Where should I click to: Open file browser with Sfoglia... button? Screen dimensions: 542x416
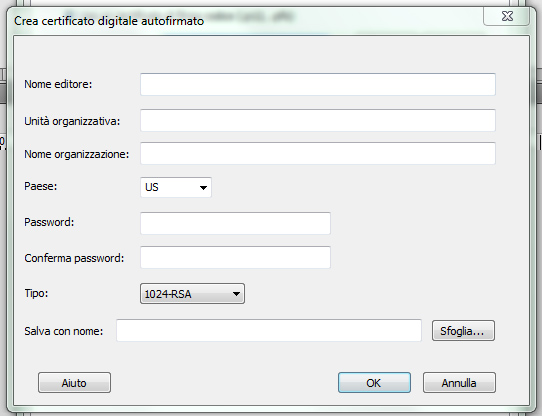(x=463, y=331)
